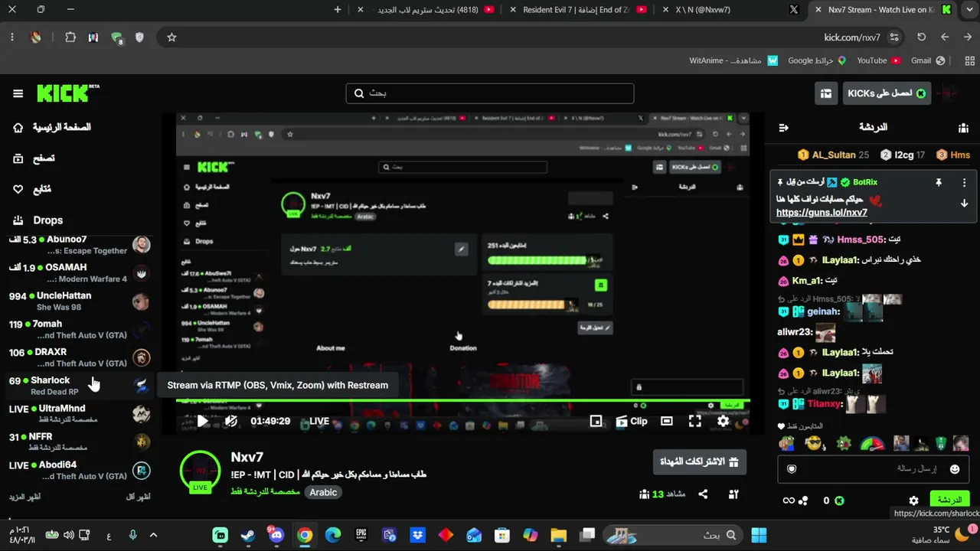Click the green chat send button

coord(949,500)
